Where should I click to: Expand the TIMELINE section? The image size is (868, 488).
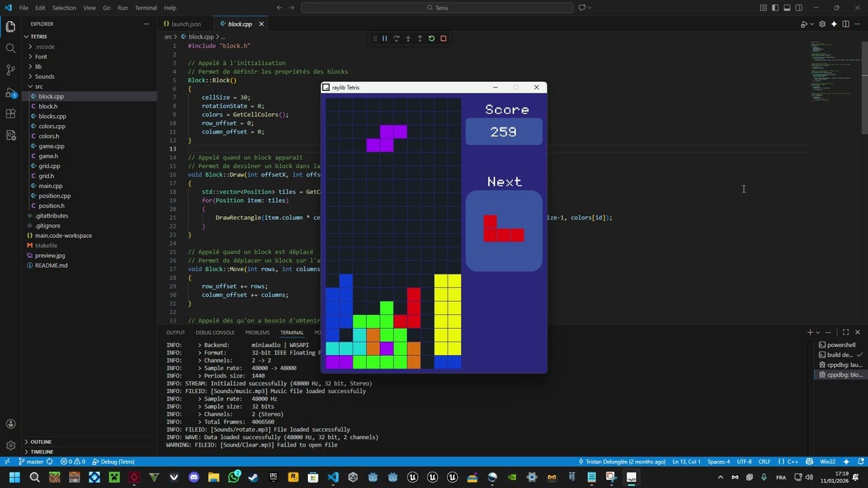(x=41, y=451)
